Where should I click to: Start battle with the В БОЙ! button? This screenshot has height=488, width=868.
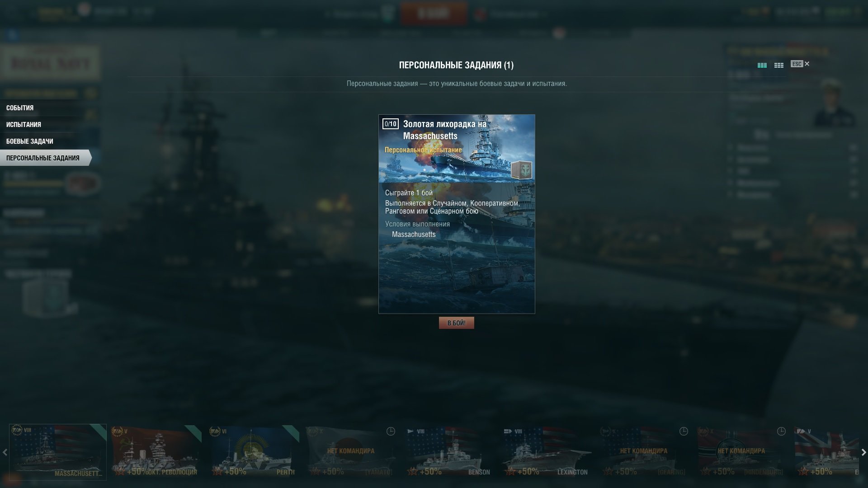click(x=456, y=323)
